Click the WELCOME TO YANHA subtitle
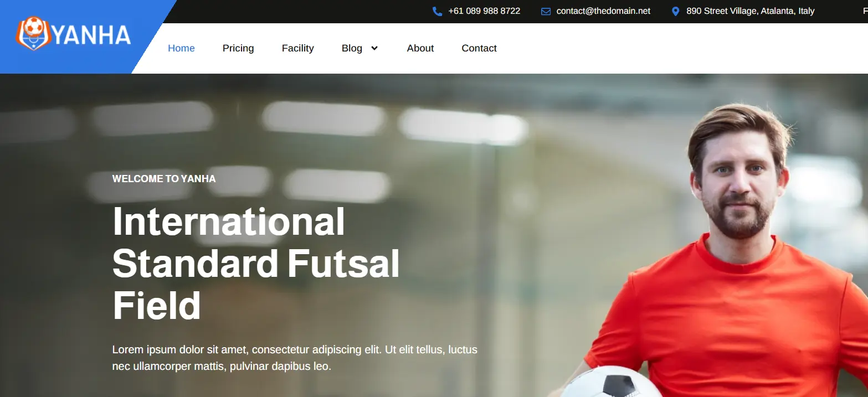Screen dimensions: 868x397 (x=164, y=179)
